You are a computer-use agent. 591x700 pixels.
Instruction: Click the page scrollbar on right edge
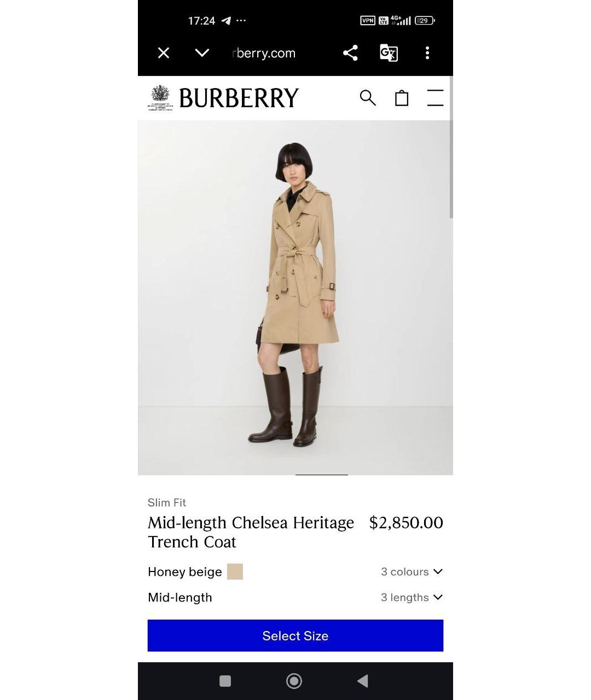(x=451, y=148)
